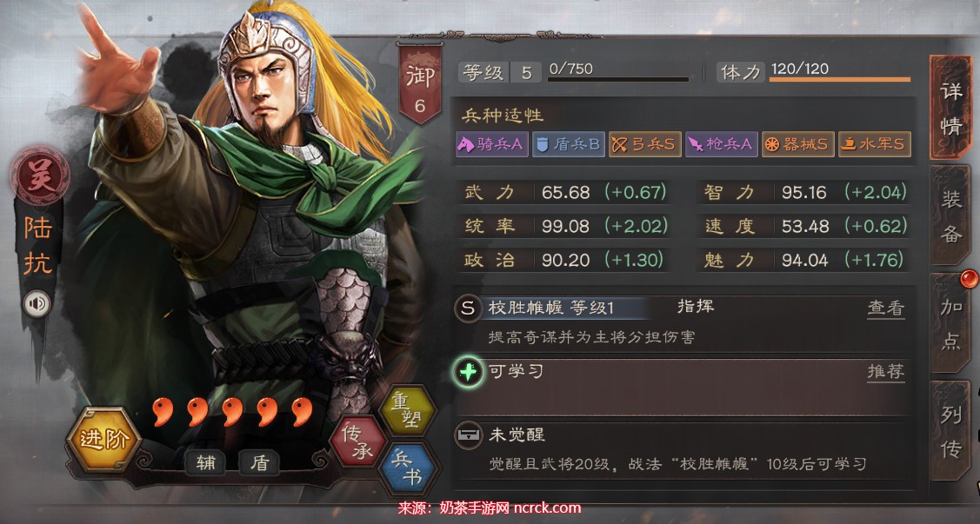Click the 体力 stamina bar
The image size is (980, 524).
[840, 79]
